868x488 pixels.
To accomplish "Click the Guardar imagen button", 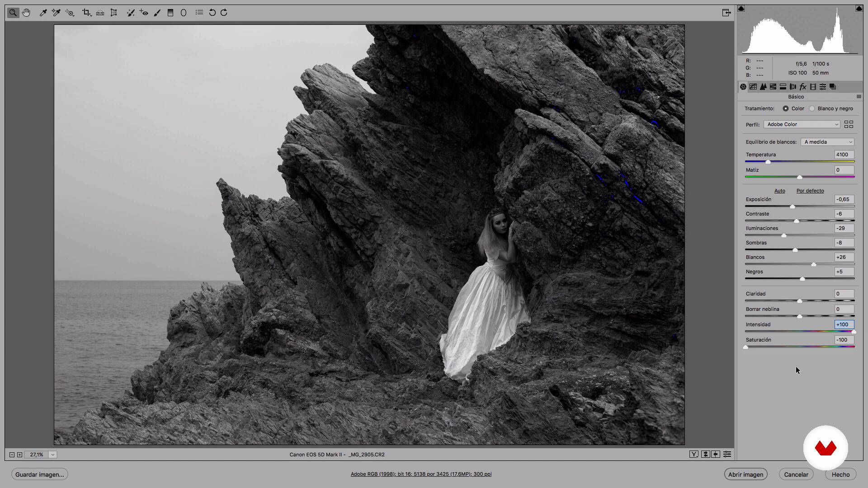I will tap(40, 474).
